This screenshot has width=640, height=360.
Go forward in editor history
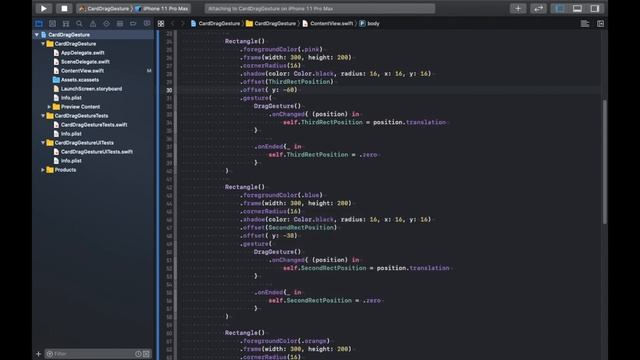[182, 24]
